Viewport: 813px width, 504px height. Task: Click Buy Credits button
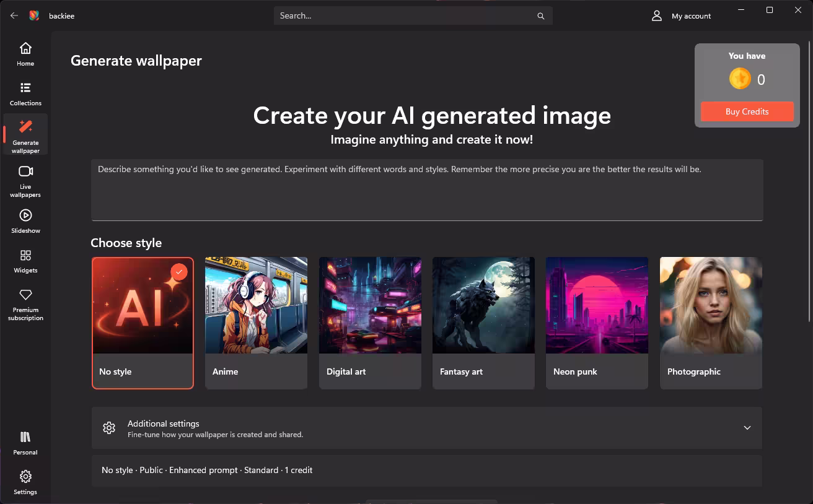[747, 111]
